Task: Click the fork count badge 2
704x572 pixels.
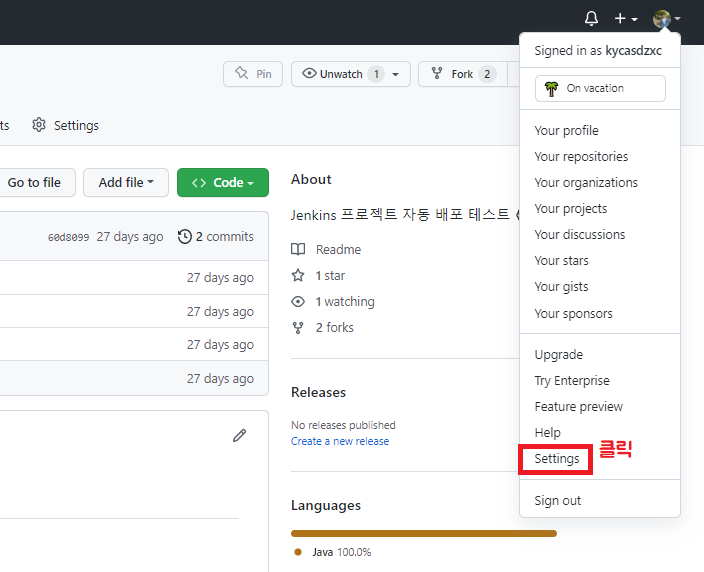Action: (487, 74)
